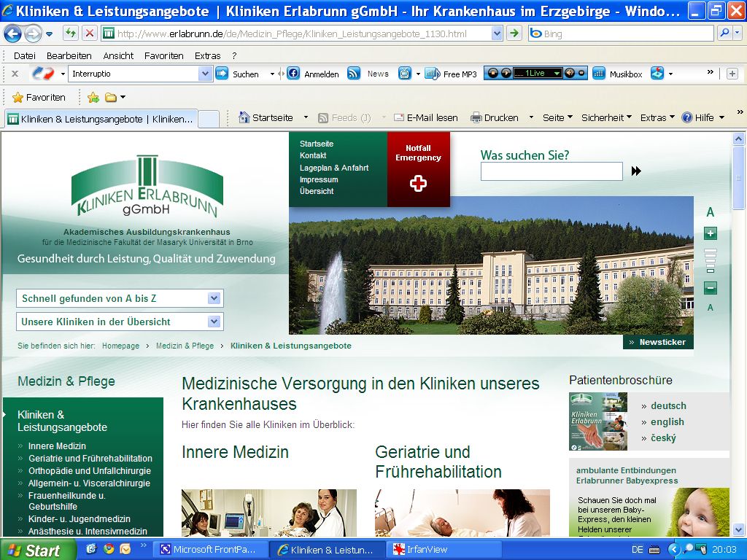
Task: Stop loading with the red X icon
Action: tap(89, 34)
